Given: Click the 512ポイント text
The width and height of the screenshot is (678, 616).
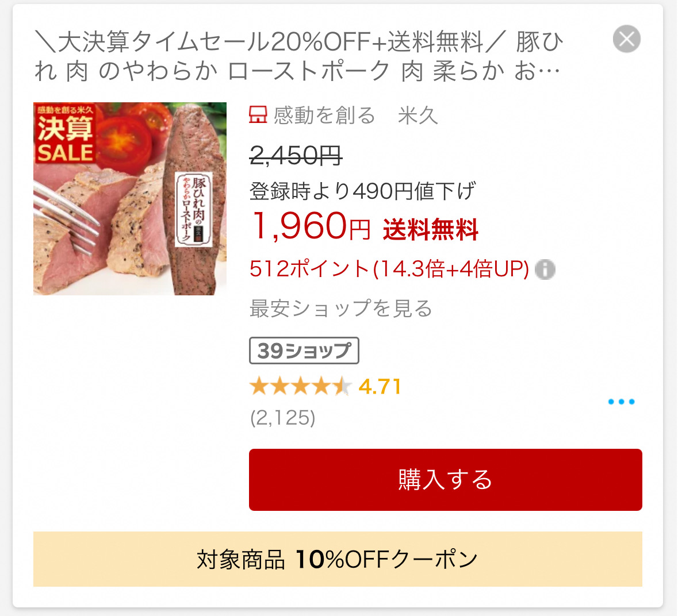Looking at the screenshot, I should pos(309,269).
